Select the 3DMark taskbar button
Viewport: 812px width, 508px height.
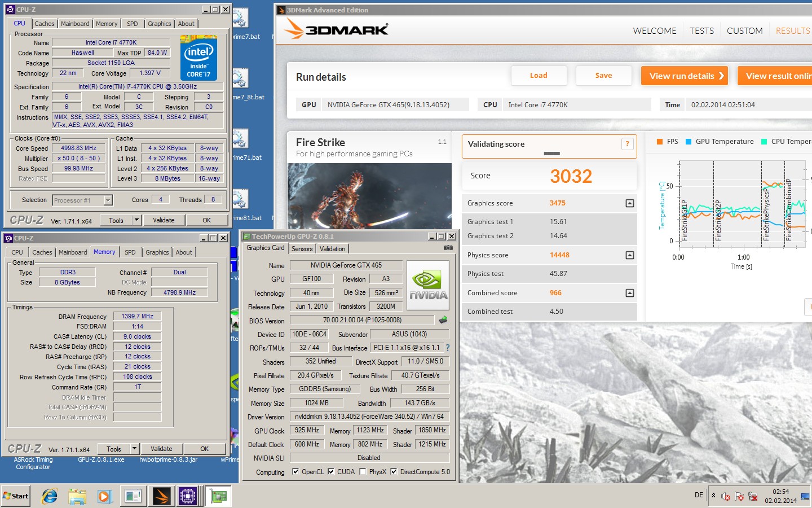pyautogui.click(x=161, y=496)
